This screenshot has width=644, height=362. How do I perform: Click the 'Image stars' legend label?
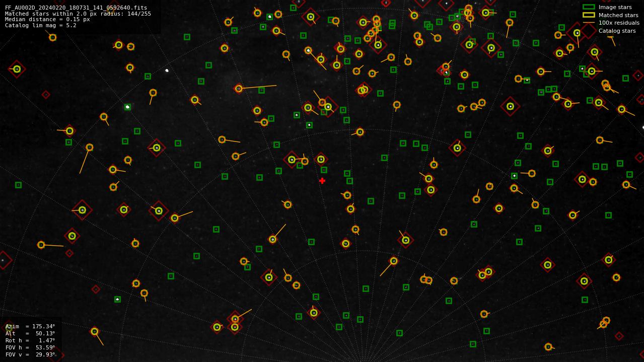pos(615,7)
